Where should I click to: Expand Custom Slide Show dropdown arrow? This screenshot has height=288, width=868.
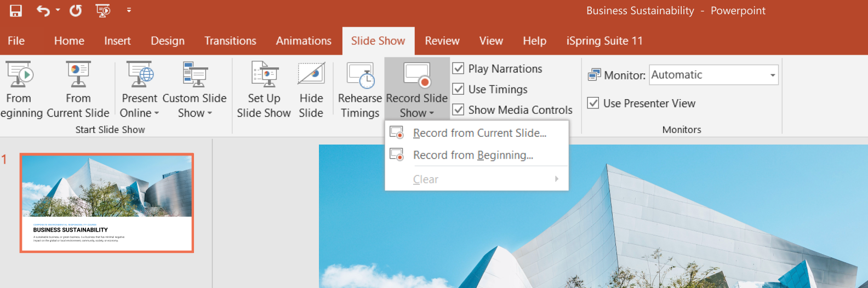tap(209, 113)
